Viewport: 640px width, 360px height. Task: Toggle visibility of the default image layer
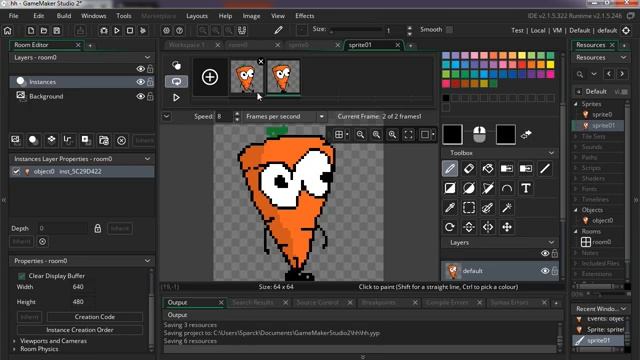[545, 271]
